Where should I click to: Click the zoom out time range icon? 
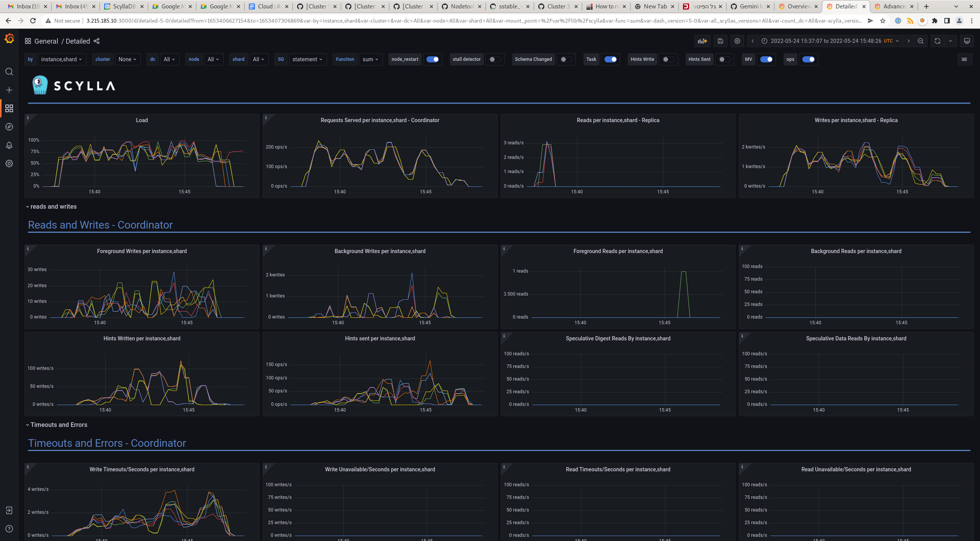pyautogui.click(x=920, y=41)
